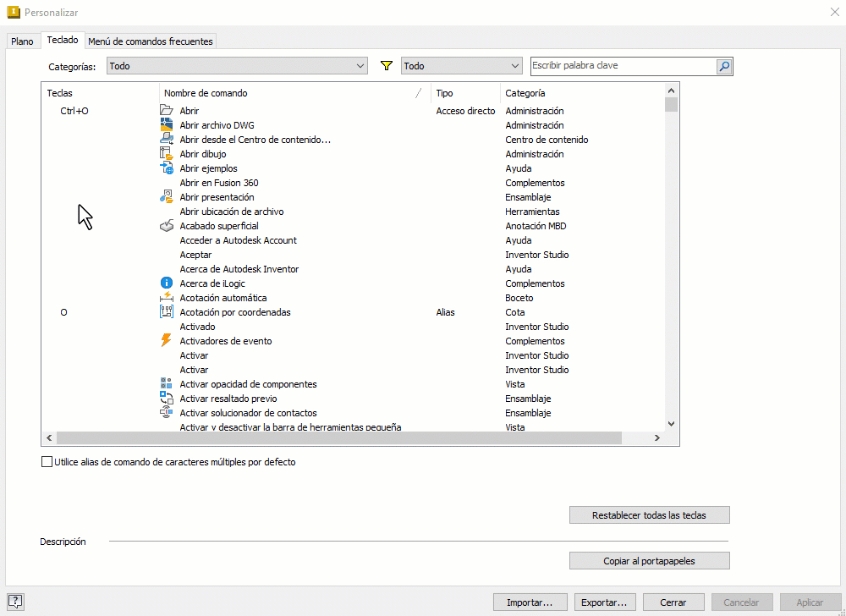Click the O alias key cell
The width and height of the screenshot is (846, 616).
pos(63,312)
